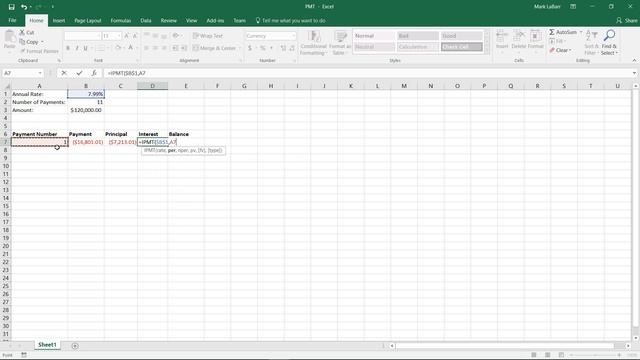The image size is (640, 360).
Task: Expand the formula bar with the chevron
Action: tap(634, 73)
